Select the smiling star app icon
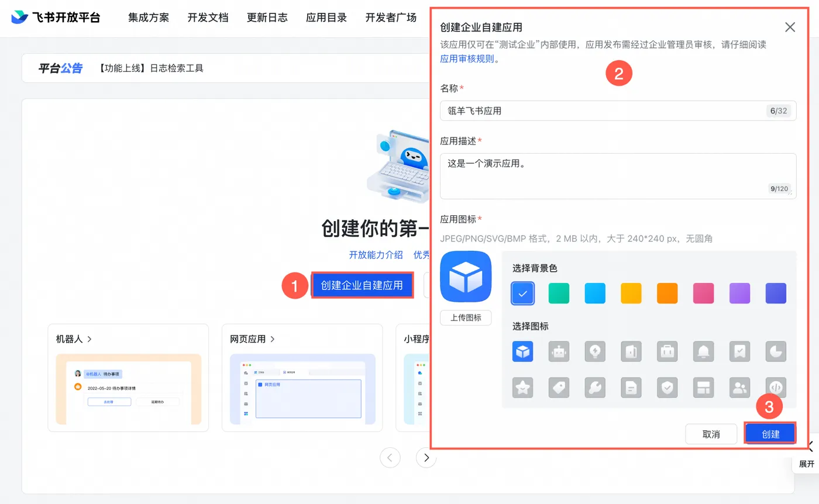Image resolution: width=819 pixels, height=504 pixels. [x=522, y=387]
